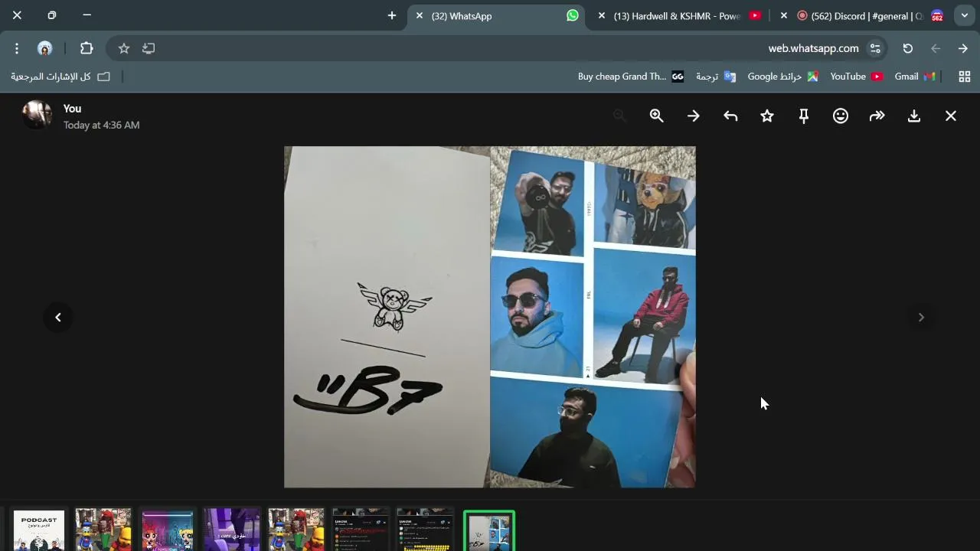The width and height of the screenshot is (980, 551).
Task: Close the WhatsApp media viewer
Action: pyautogui.click(x=950, y=116)
